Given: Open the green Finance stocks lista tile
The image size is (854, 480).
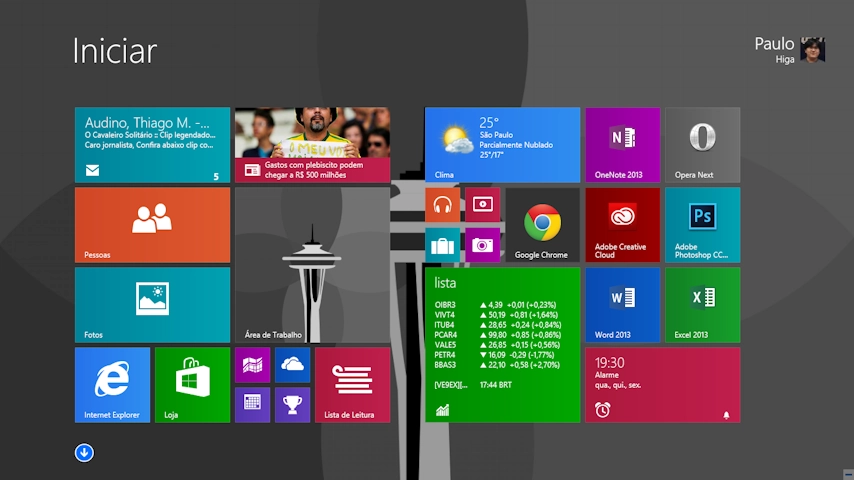Looking at the screenshot, I should 502,345.
